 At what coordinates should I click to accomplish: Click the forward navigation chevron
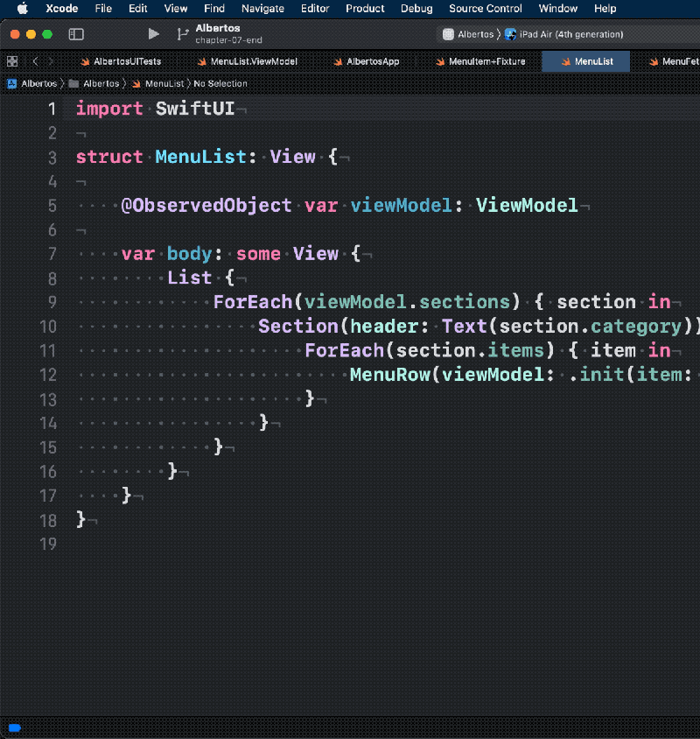pyautogui.click(x=51, y=61)
